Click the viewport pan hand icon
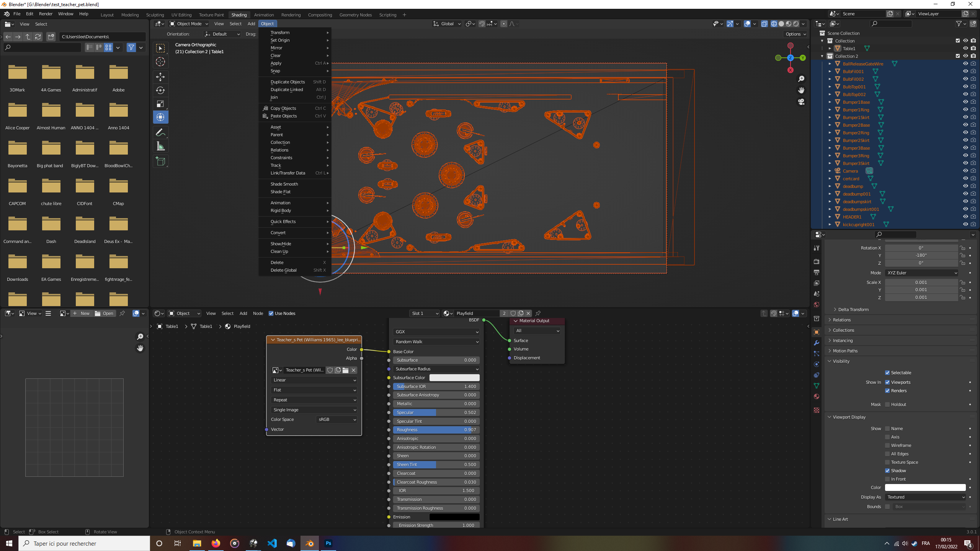This screenshot has height=551, width=980. (x=801, y=90)
